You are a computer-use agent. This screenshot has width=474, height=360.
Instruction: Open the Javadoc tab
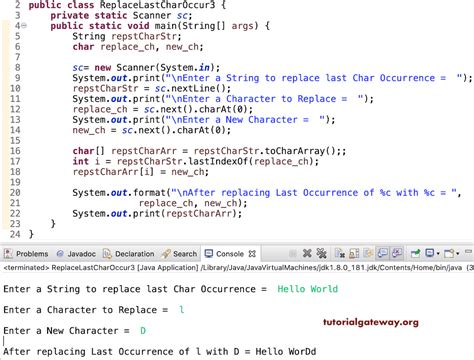tap(76, 254)
